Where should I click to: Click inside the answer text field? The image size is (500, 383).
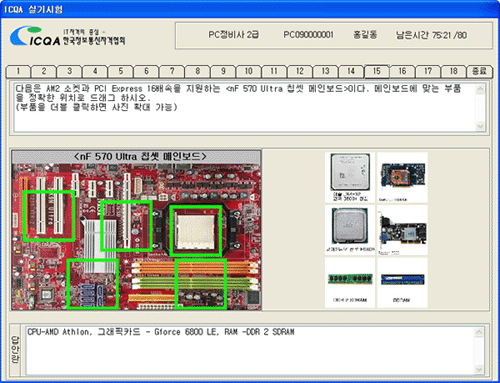[250, 351]
